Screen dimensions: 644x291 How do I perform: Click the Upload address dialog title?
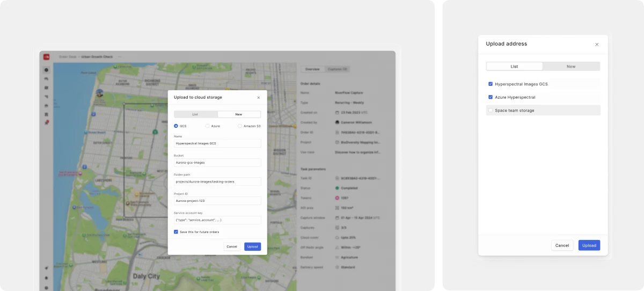(507, 44)
